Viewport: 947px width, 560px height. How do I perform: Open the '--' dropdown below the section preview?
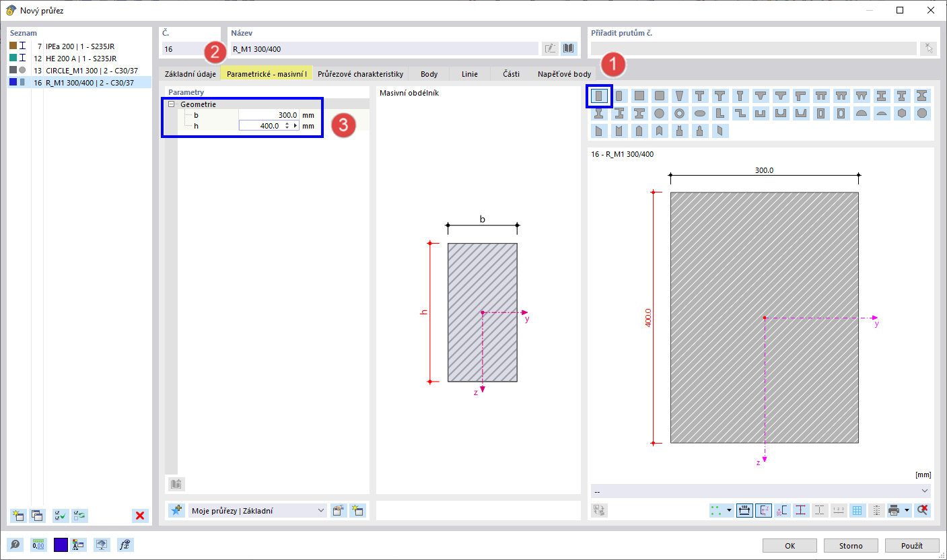(761, 491)
